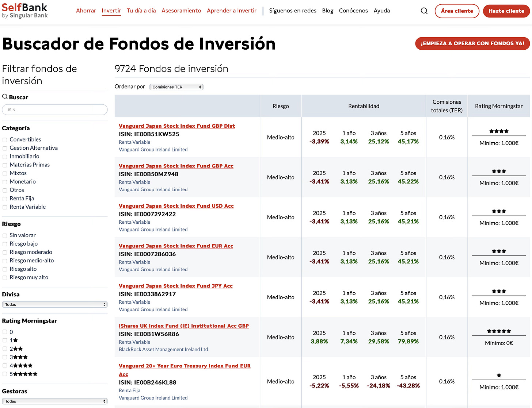The height and width of the screenshot is (408, 532).
Task: Open the Blog link in header
Action: pyautogui.click(x=328, y=11)
